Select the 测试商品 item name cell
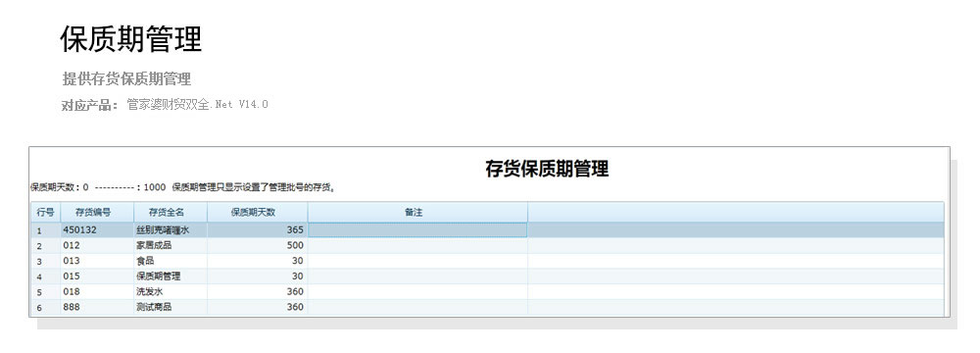Viewport: 980px width, 353px height. (170, 307)
